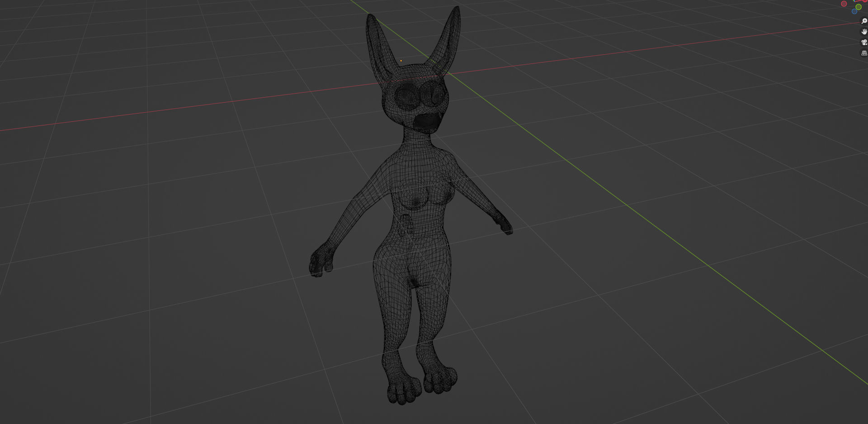
Task: Click the green Y axis gizmo circle
Action: pos(858,7)
